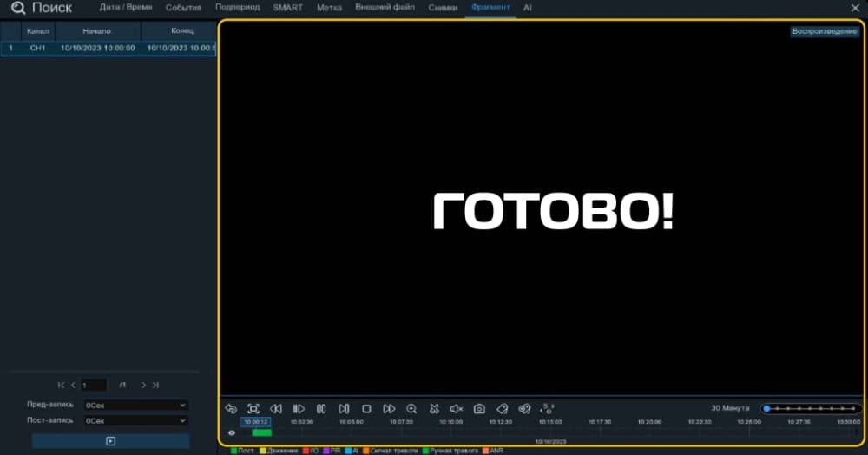Click the Начало column header
This screenshot has height=455, width=868.
[97, 31]
